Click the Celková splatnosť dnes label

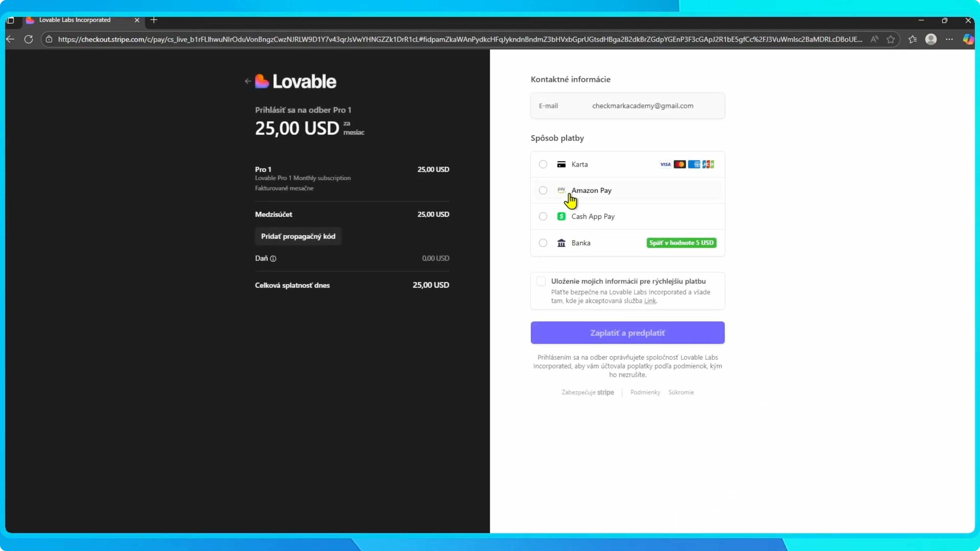[292, 285]
